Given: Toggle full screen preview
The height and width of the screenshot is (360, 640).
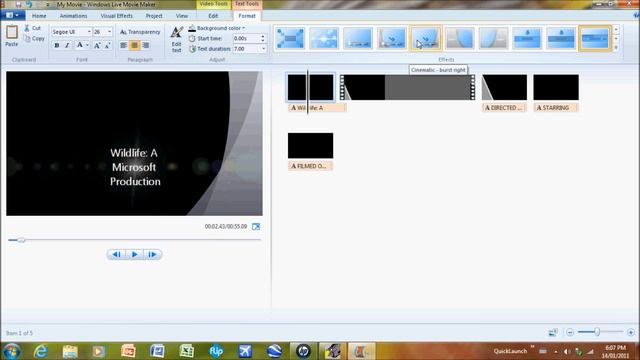Looking at the screenshot, I should (256, 227).
